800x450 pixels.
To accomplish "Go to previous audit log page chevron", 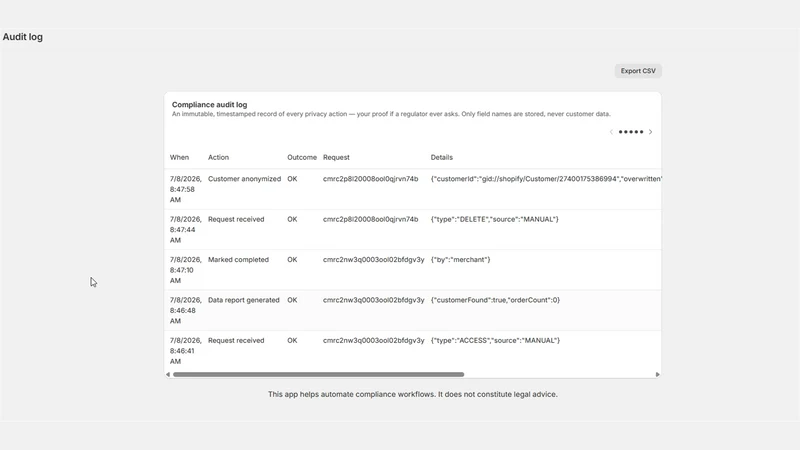I will (611, 132).
